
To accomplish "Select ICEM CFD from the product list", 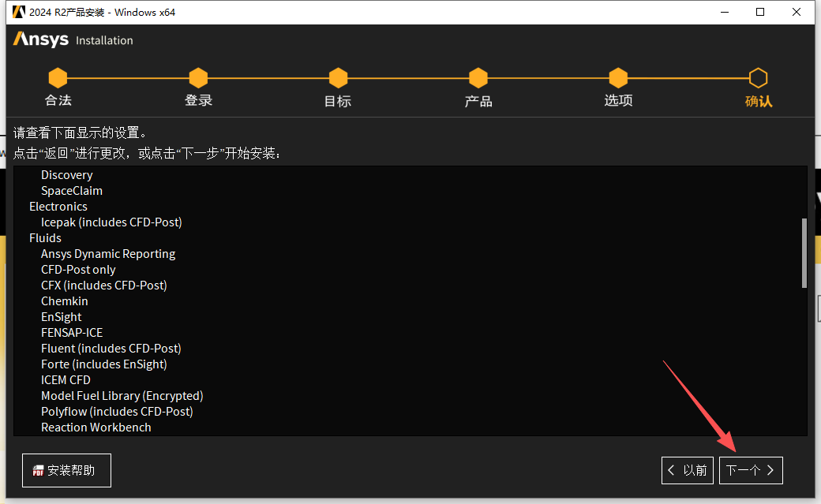I will coord(66,379).
